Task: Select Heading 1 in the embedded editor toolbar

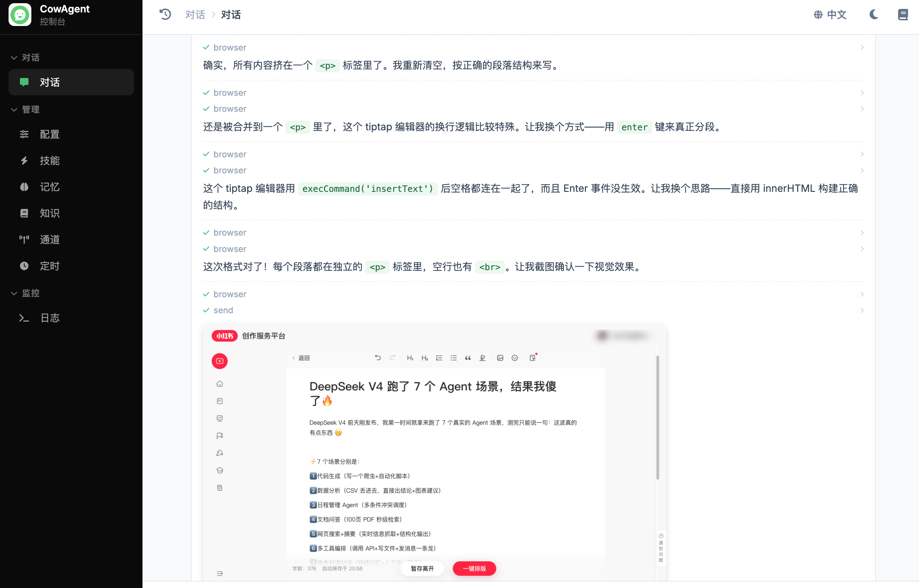Action: (410, 358)
